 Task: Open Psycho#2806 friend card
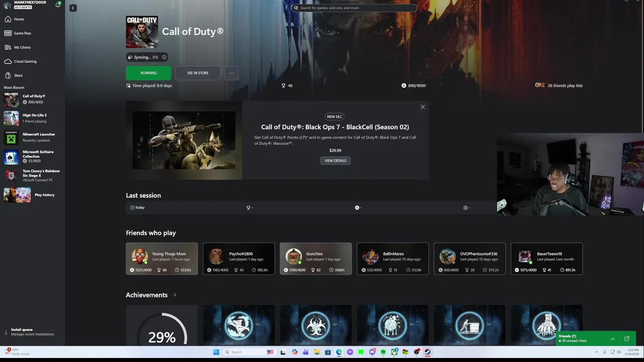point(238,258)
